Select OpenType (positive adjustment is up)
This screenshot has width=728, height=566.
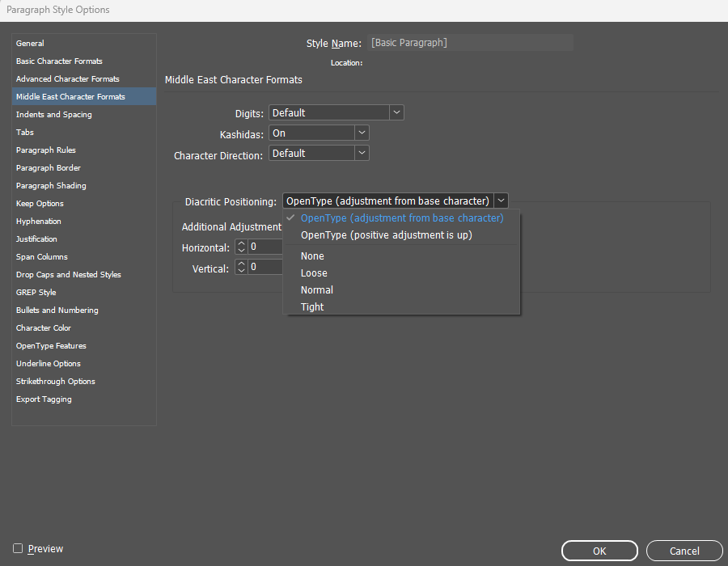click(386, 235)
